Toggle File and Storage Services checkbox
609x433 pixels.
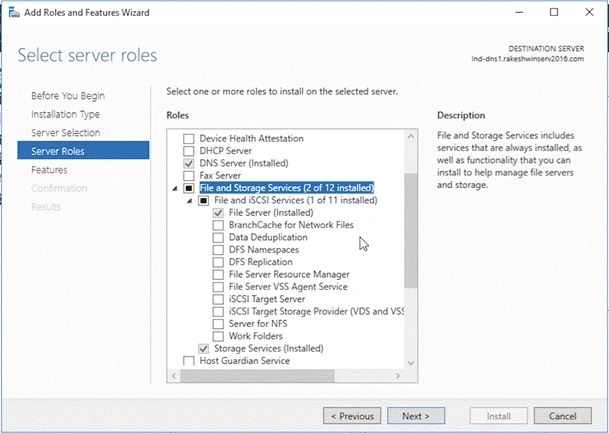click(188, 188)
